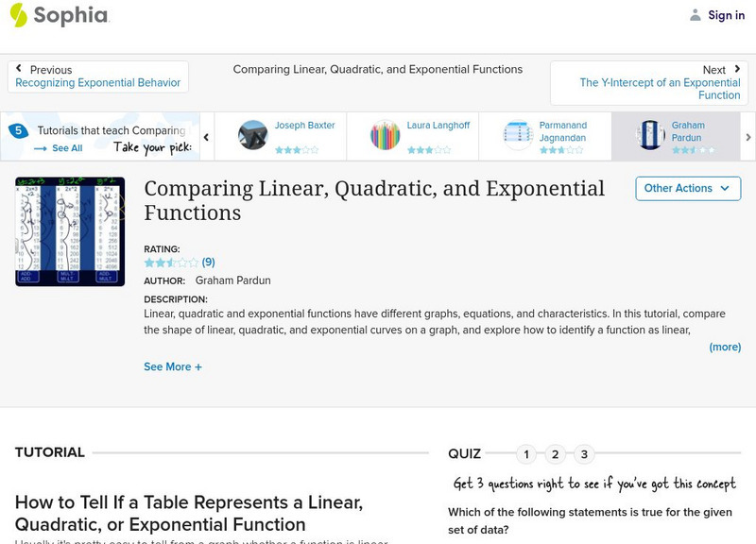Open the tutorial video thumbnail
The width and height of the screenshot is (756, 544).
pos(70,231)
